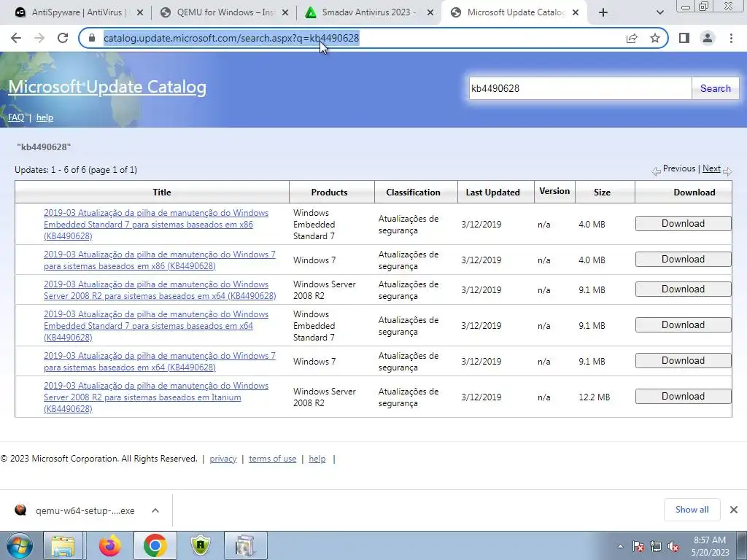Open the installer taskbar item
The height and width of the screenshot is (560, 747).
(x=245, y=545)
